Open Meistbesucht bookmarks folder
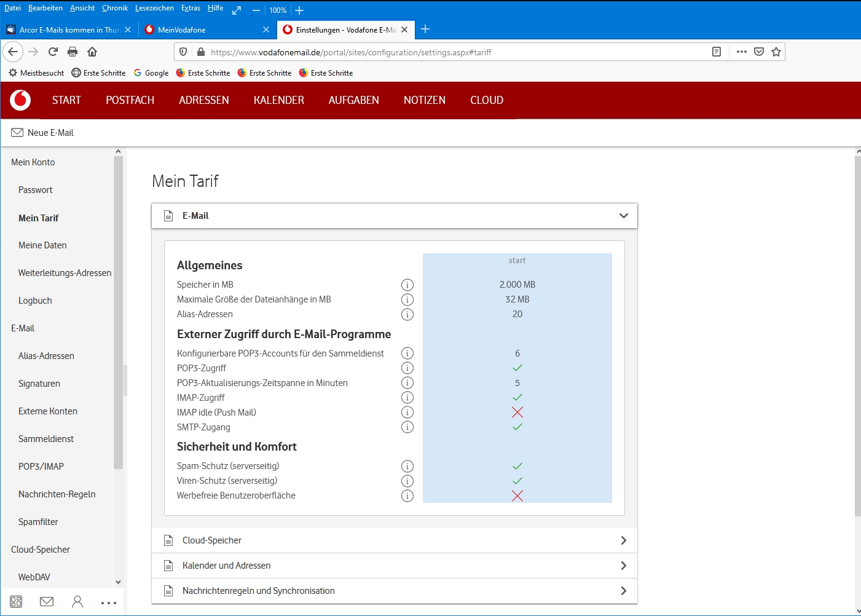The height and width of the screenshot is (616, 861). click(x=36, y=73)
